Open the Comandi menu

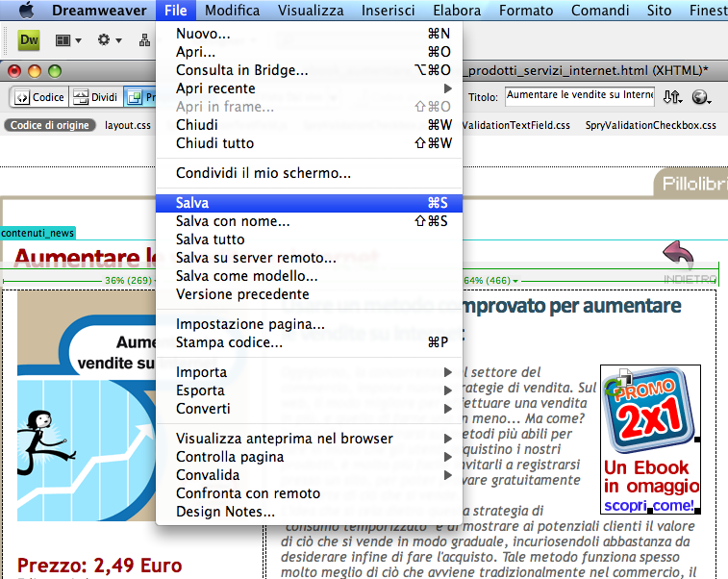pos(600,11)
